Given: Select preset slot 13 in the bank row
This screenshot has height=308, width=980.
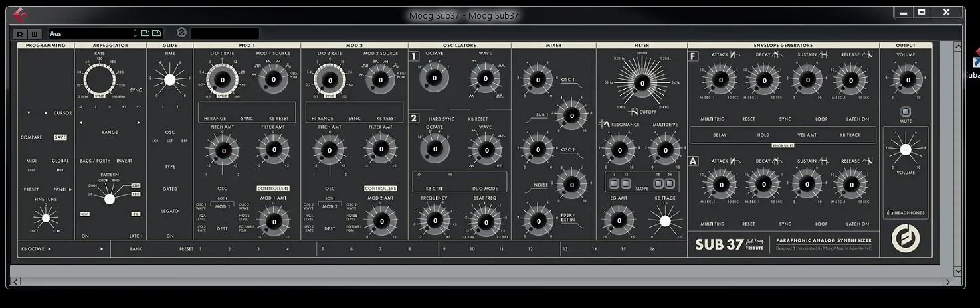Looking at the screenshot, I should coord(565,249).
